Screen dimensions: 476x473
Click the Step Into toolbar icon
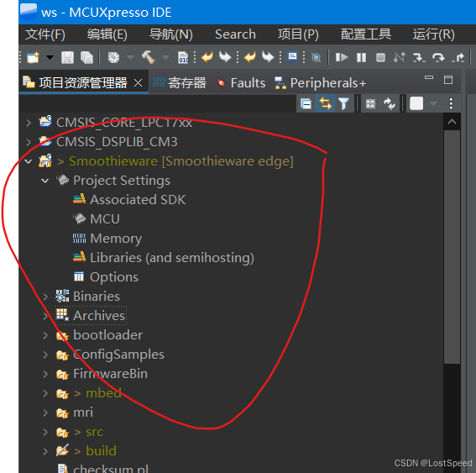(419, 57)
